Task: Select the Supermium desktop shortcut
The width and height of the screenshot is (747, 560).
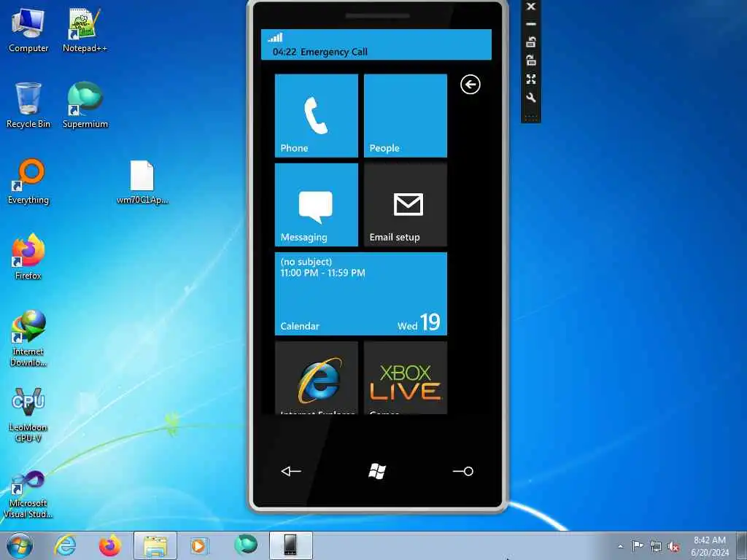Action: (x=85, y=106)
